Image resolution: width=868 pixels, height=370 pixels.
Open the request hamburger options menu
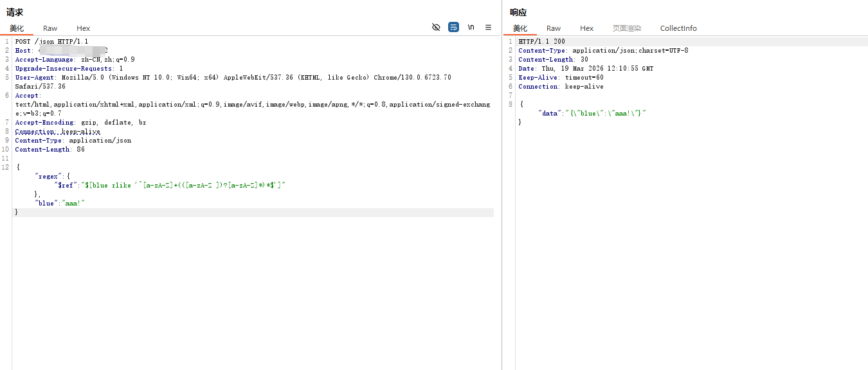click(x=488, y=27)
